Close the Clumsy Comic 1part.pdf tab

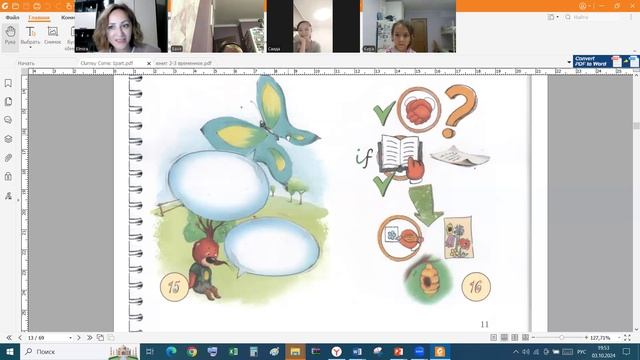point(149,63)
